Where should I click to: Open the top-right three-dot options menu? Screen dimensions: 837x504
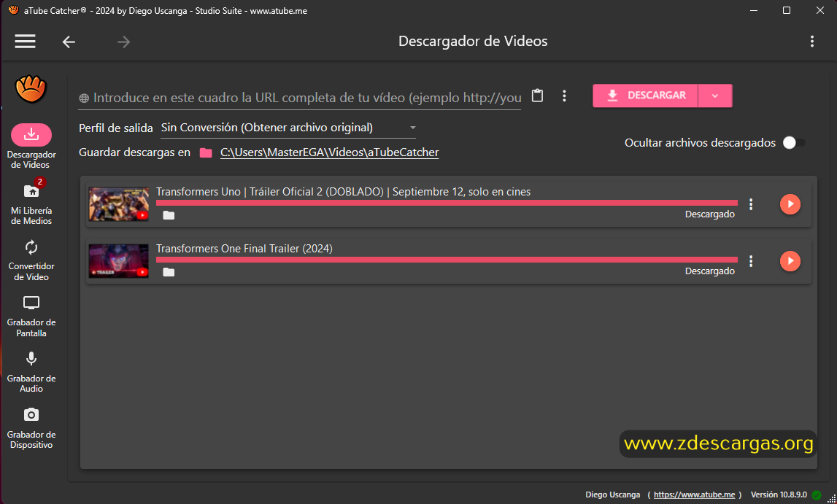tap(812, 42)
